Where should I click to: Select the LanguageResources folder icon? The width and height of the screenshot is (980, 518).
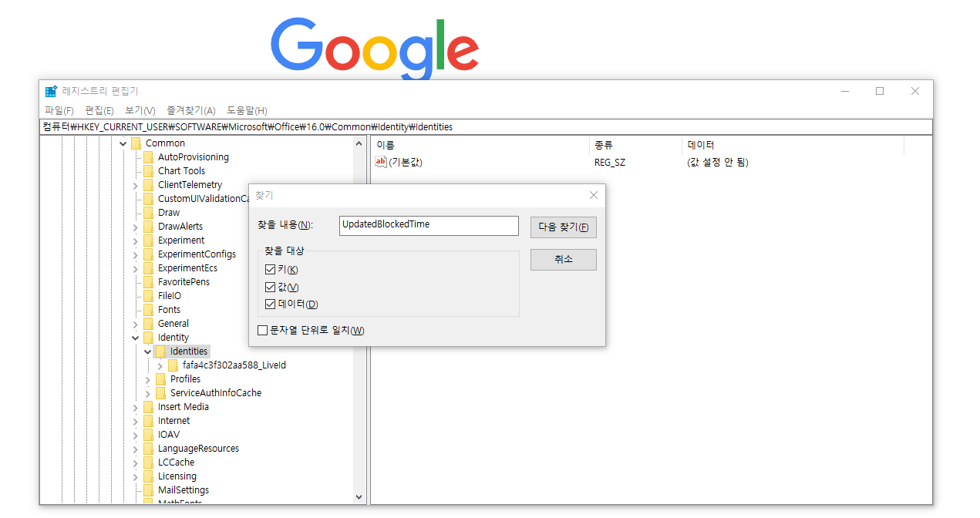tap(148, 449)
